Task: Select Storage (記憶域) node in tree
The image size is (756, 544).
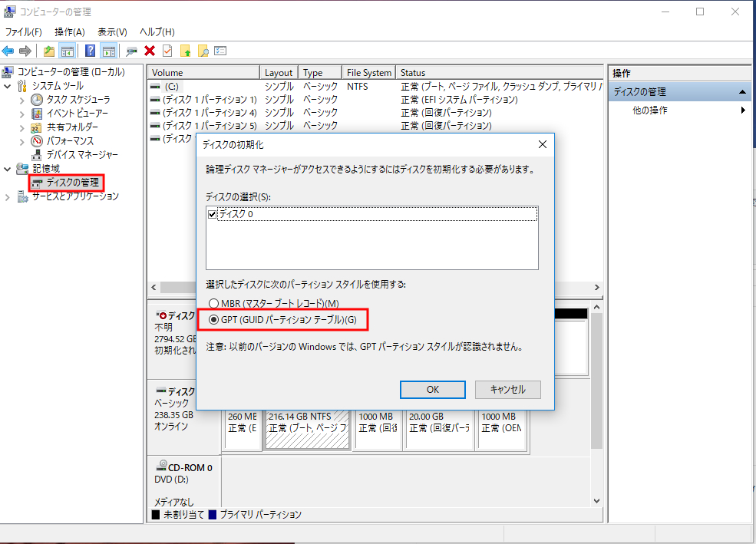Action: [46, 169]
